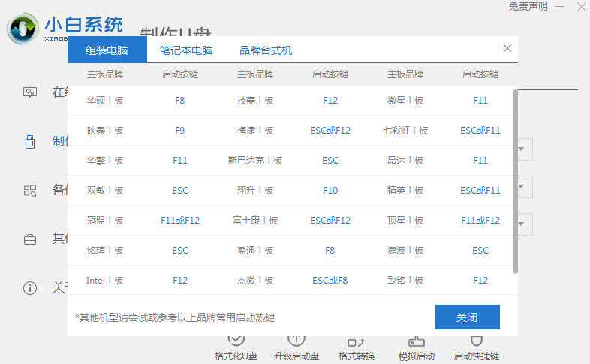Open the backup grid icon in sidebar
590x364 pixels.
(30, 191)
